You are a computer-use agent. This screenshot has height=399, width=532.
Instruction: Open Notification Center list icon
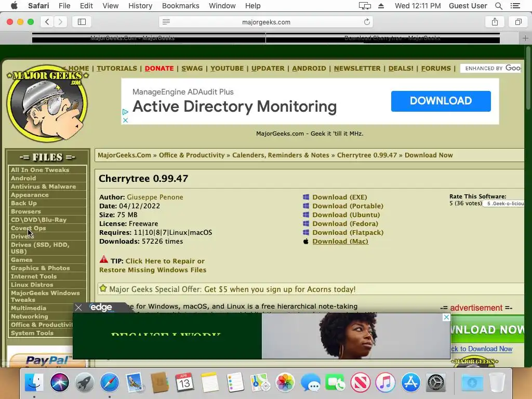tap(515, 6)
